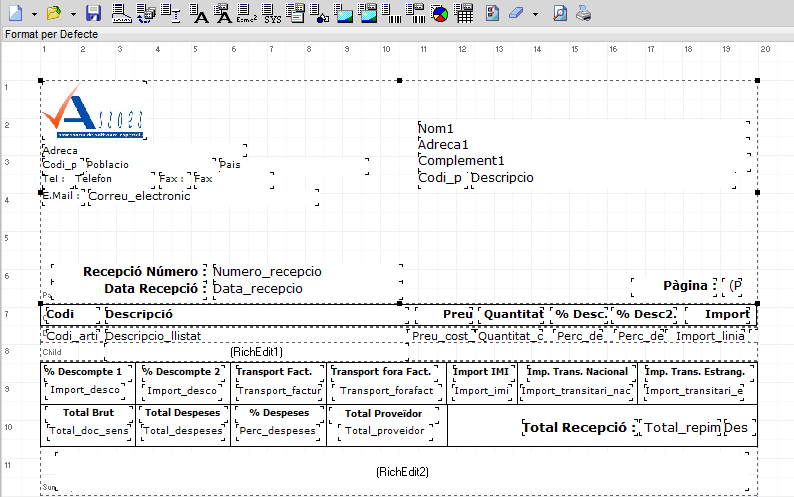Insert a grid table component icon
794x497 pixels.
point(464,14)
